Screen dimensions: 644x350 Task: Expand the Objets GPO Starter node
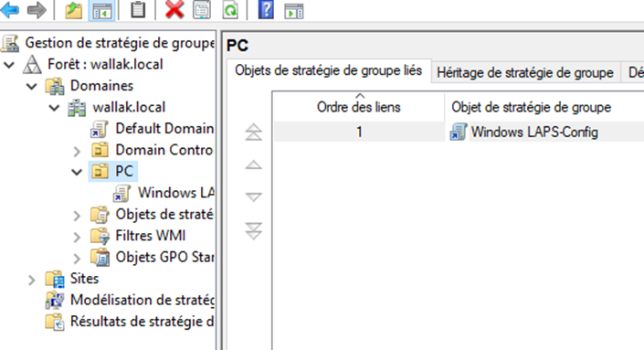[x=77, y=258]
